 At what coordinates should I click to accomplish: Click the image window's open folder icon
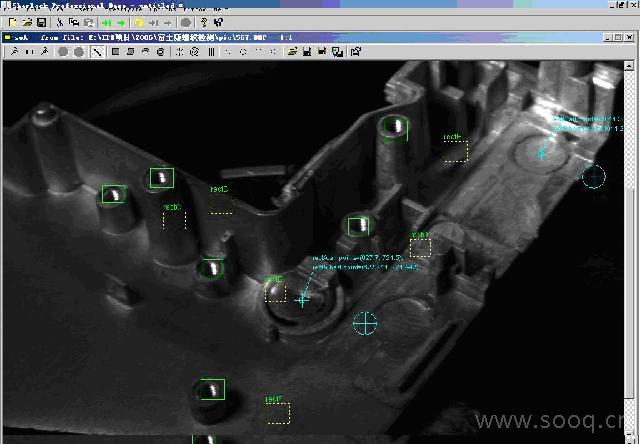point(290,51)
